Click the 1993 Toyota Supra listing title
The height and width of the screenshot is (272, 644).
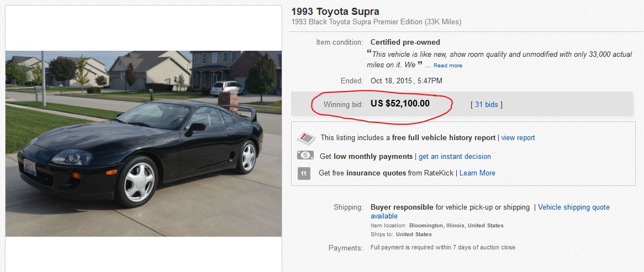coord(335,12)
